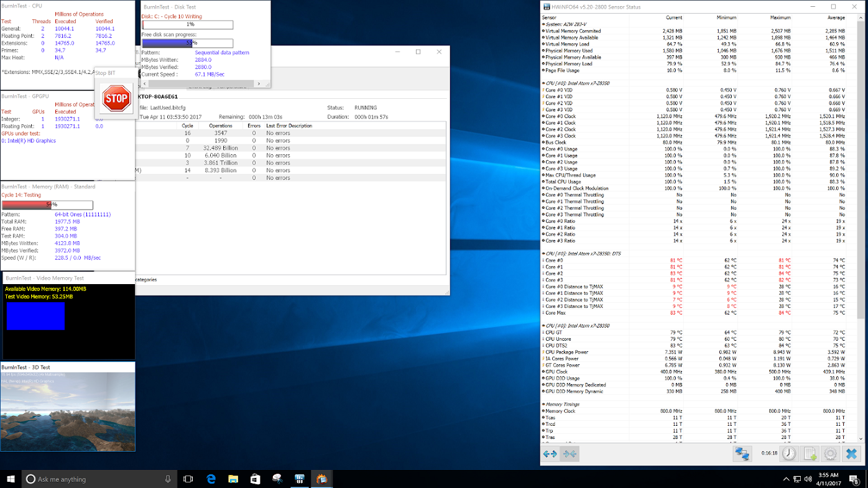Click Current column header in HWiNFO

tap(674, 17)
